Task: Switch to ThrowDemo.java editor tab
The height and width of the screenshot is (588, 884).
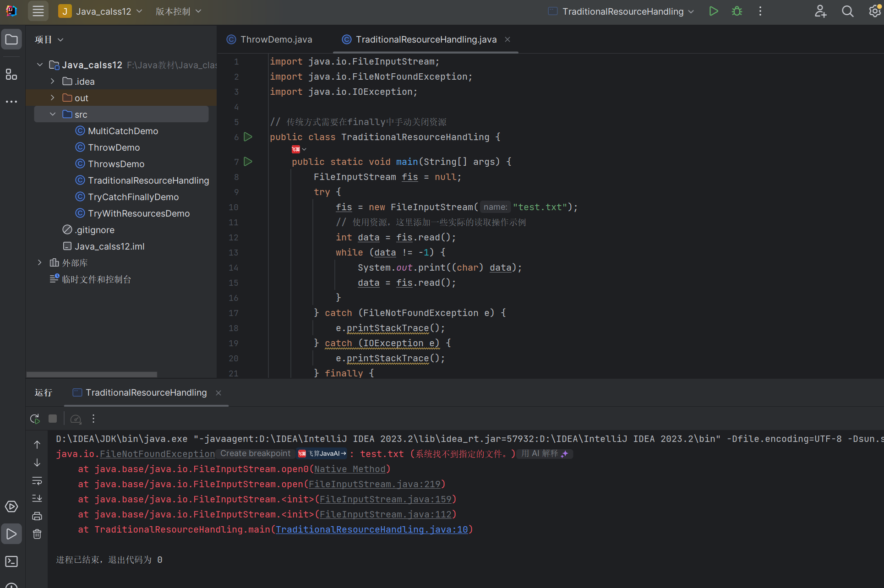Action: [x=276, y=39]
